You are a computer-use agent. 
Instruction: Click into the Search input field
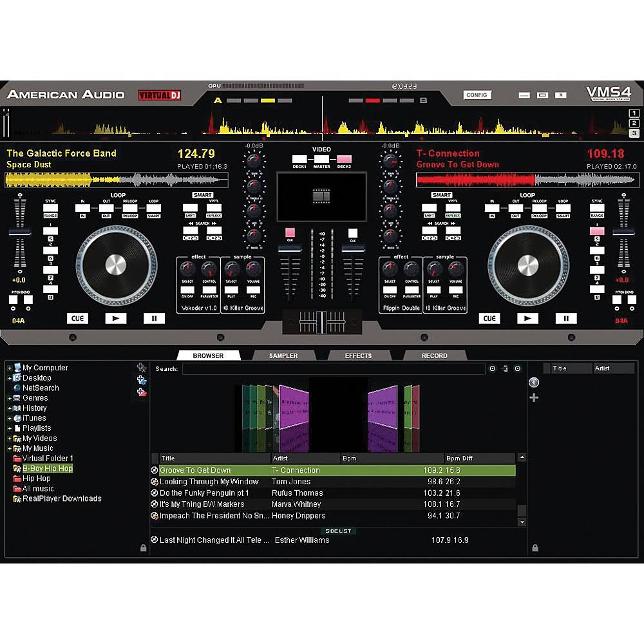coord(334,369)
